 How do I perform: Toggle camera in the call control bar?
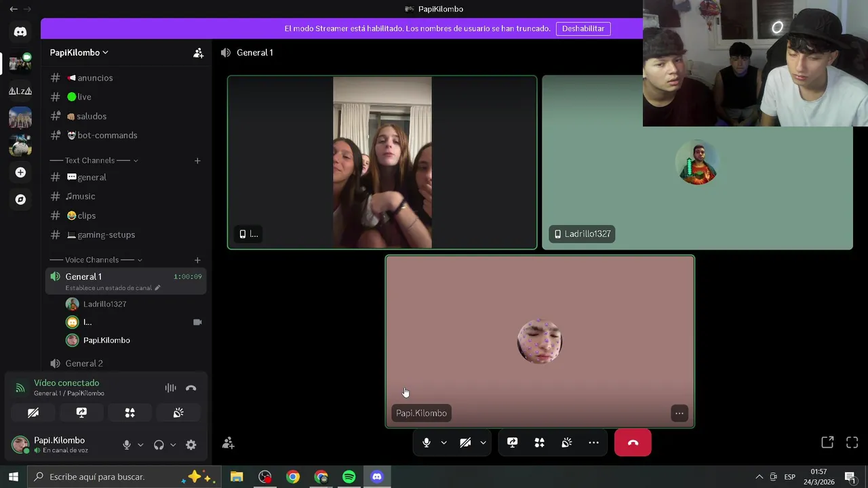pyautogui.click(x=465, y=443)
